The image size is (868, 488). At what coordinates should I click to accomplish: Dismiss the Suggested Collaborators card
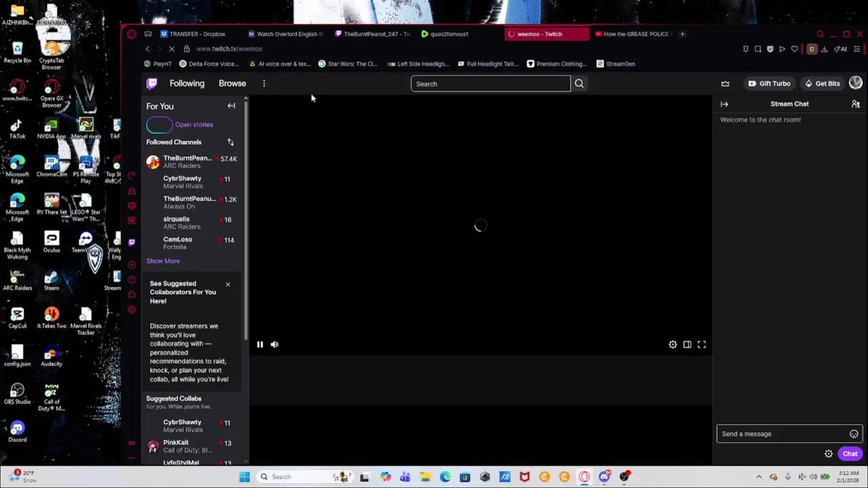[x=228, y=284]
